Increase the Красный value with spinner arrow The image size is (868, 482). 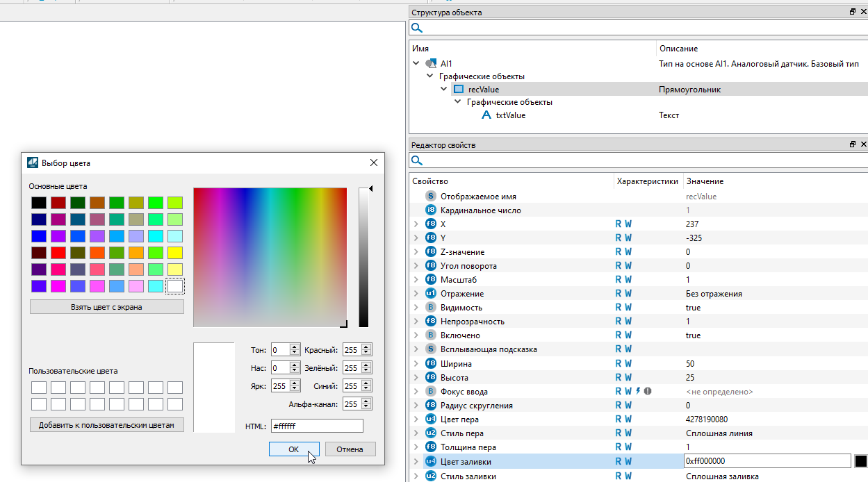click(367, 347)
